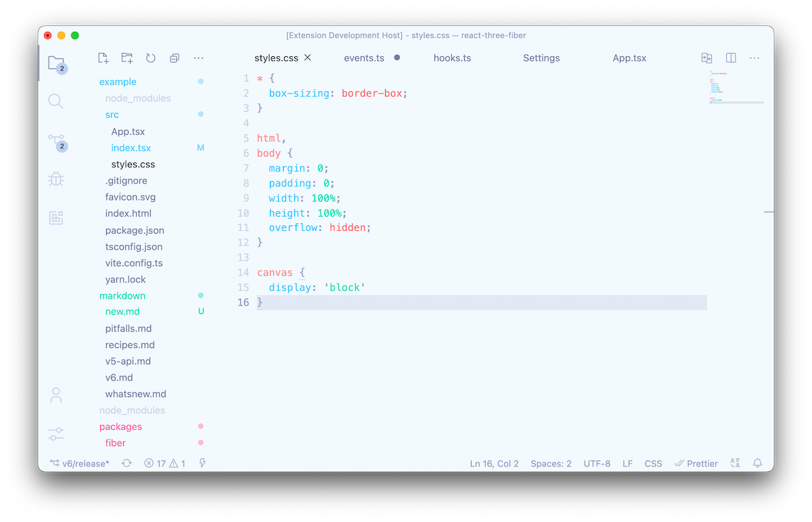Expand the node_modules folder under example
This screenshot has width=812, height=522.
pyautogui.click(x=138, y=98)
